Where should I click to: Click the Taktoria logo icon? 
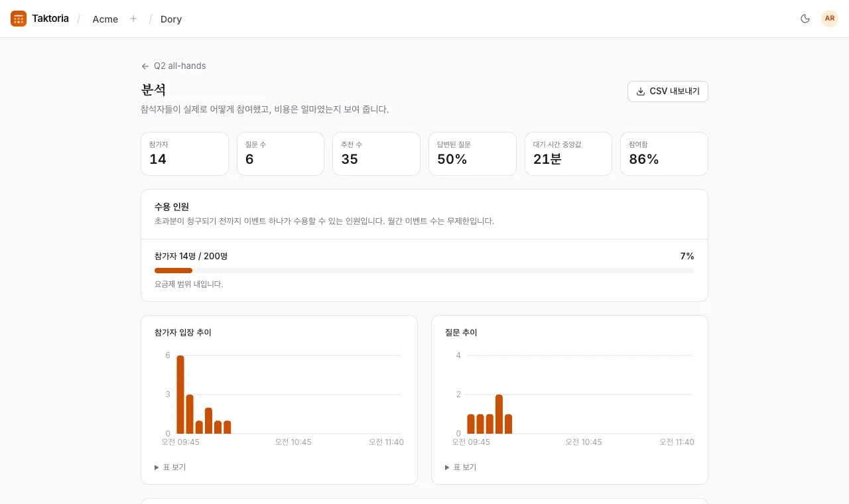pyautogui.click(x=19, y=19)
